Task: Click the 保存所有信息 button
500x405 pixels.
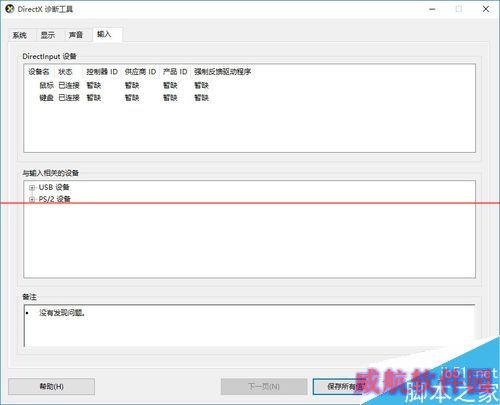Action: [346, 386]
